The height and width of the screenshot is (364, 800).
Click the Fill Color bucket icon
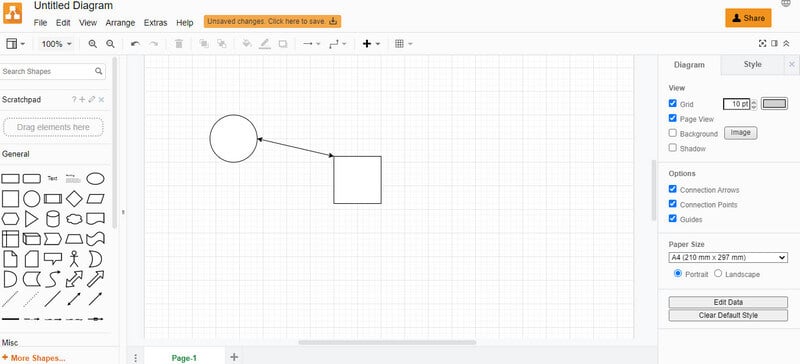(247, 44)
